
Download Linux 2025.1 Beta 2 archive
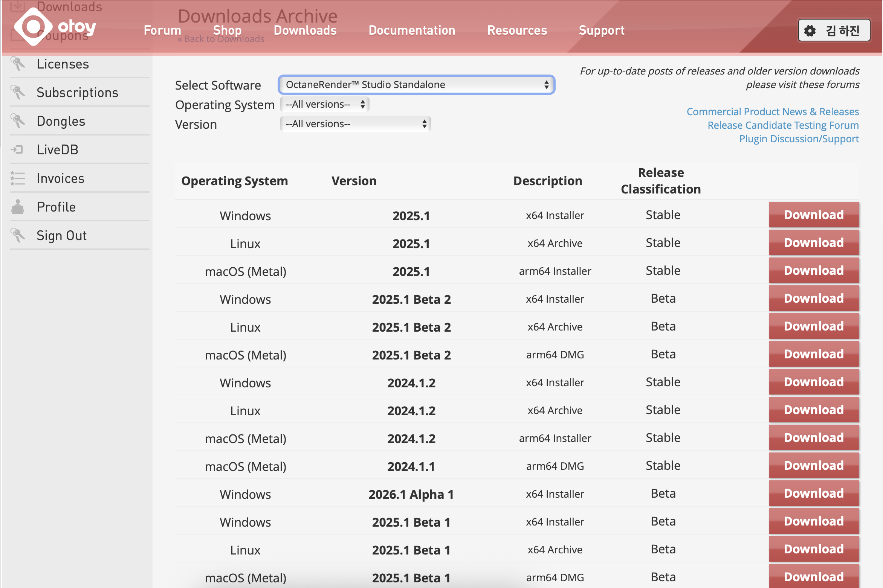tap(814, 326)
